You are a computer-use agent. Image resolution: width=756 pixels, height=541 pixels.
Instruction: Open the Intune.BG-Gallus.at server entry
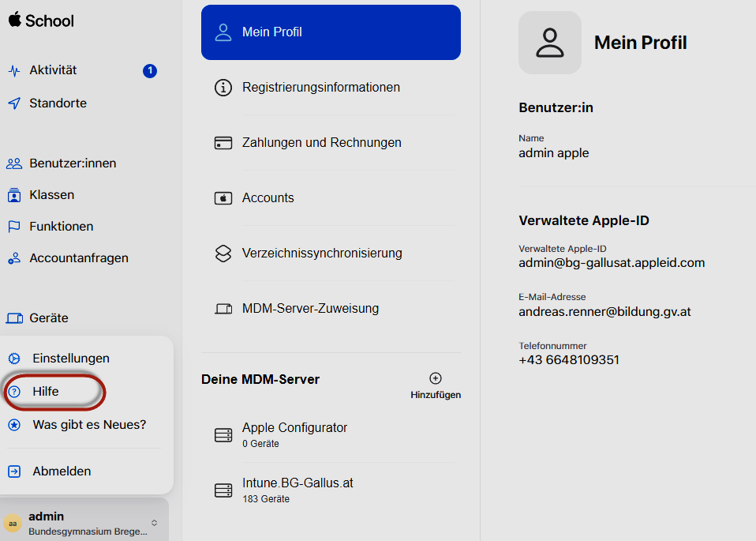(x=298, y=489)
